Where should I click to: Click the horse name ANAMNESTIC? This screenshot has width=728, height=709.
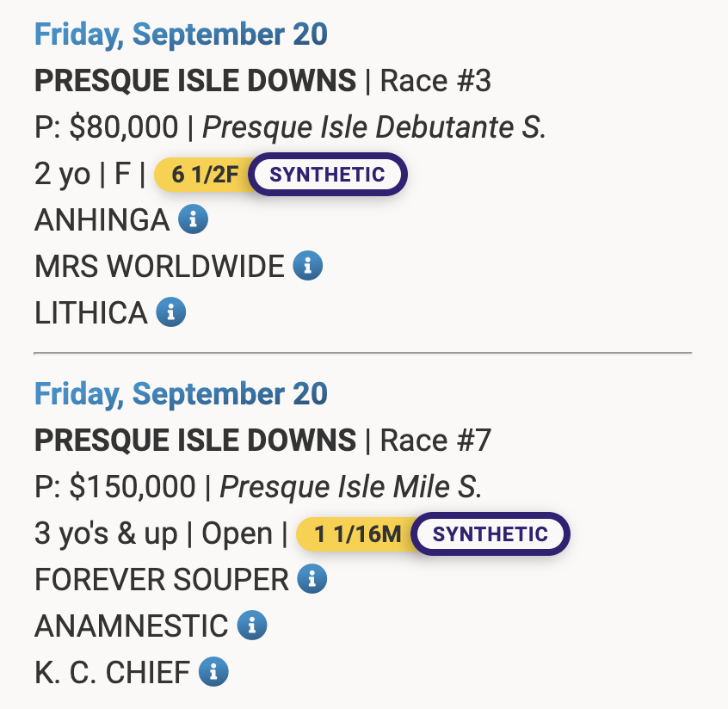coord(131,625)
